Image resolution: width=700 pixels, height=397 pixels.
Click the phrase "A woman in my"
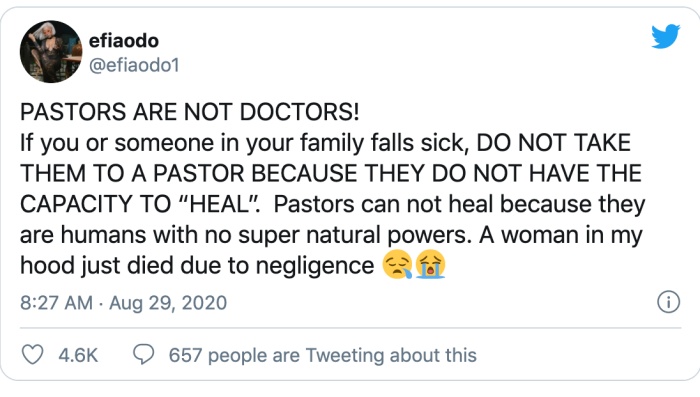561,235
